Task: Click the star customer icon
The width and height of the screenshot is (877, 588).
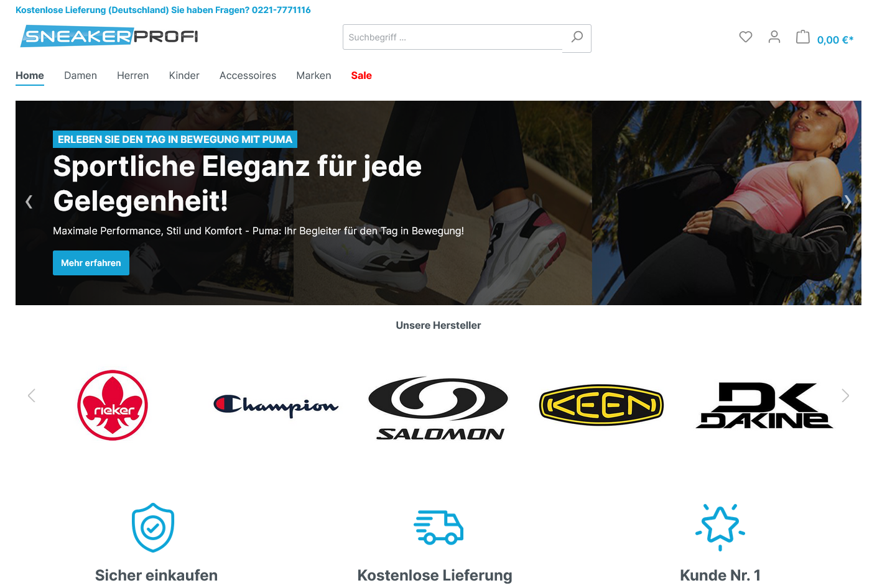Action: click(x=720, y=527)
